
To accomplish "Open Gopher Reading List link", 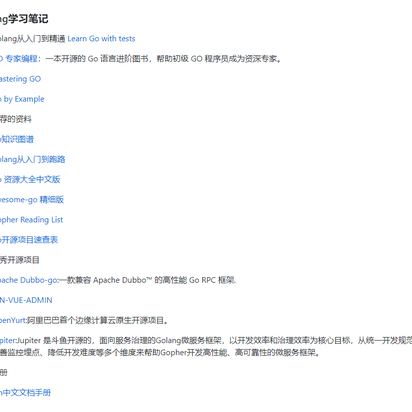I will click(31, 220).
